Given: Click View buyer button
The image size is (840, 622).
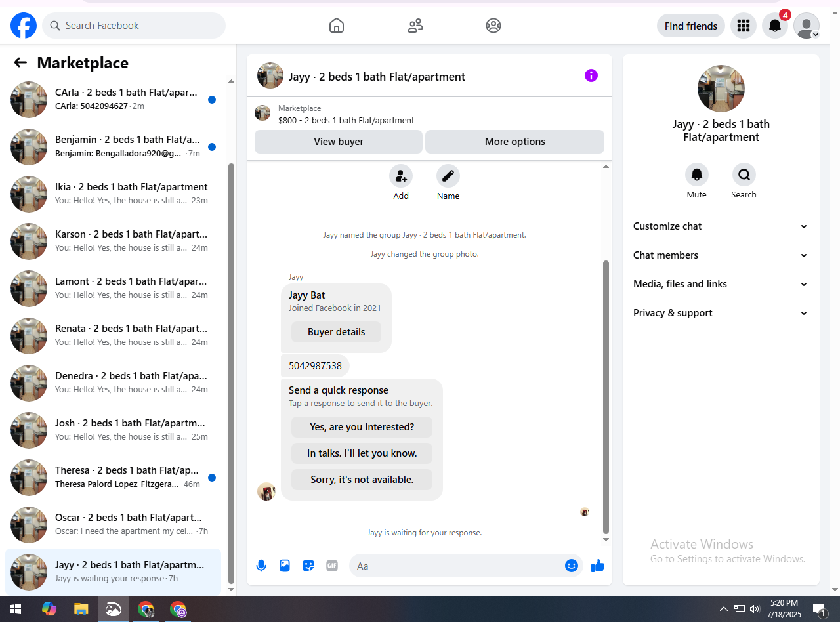Looking at the screenshot, I should point(339,142).
